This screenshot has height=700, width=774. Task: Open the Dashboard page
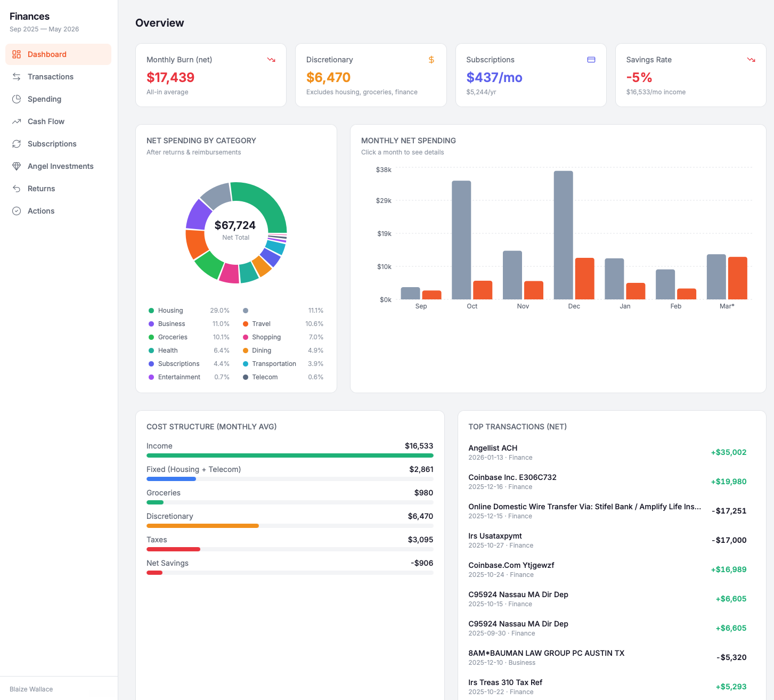[x=58, y=54]
